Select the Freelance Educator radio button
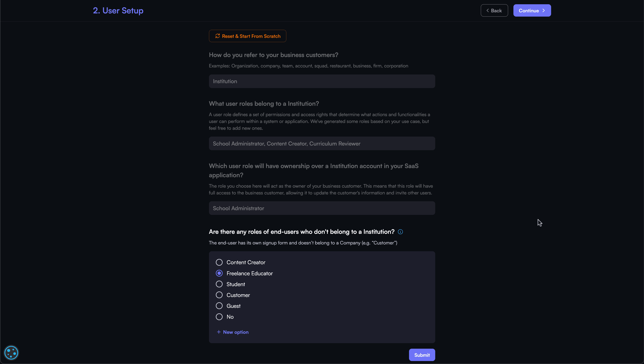Image resolution: width=644 pixels, height=364 pixels. pyautogui.click(x=219, y=273)
